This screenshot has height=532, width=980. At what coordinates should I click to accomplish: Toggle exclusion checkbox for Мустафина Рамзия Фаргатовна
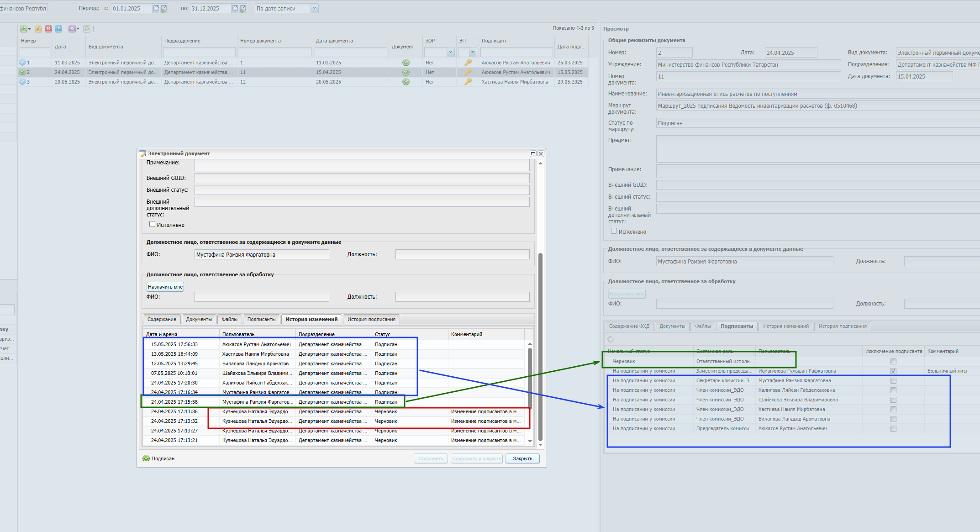point(893,381)
